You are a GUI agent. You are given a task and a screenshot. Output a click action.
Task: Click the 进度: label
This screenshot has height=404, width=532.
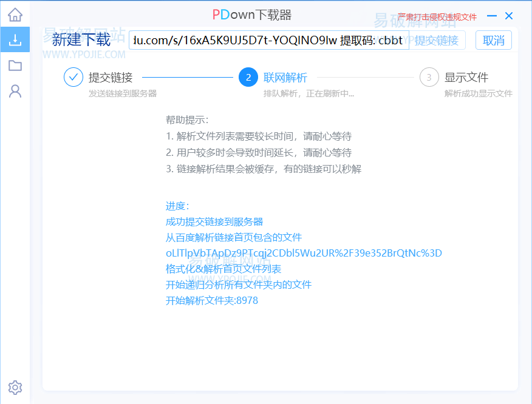tap(177, 206)
